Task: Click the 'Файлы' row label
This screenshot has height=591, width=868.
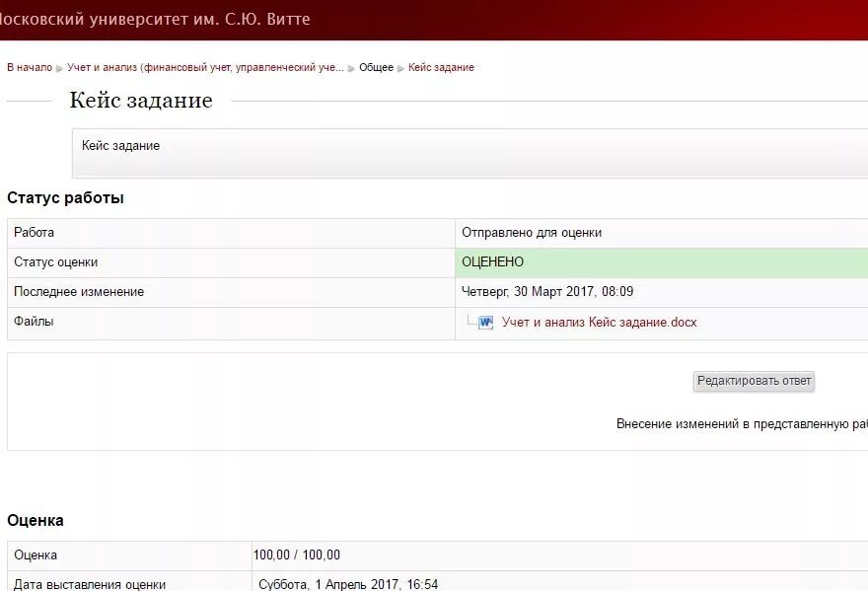Action: (x=34, y=322)
